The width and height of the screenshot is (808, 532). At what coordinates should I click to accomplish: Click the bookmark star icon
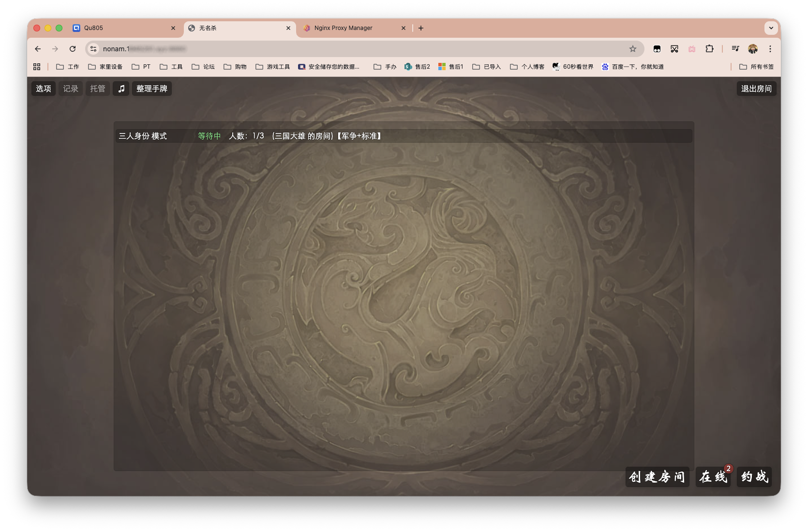tap(632, 49)
